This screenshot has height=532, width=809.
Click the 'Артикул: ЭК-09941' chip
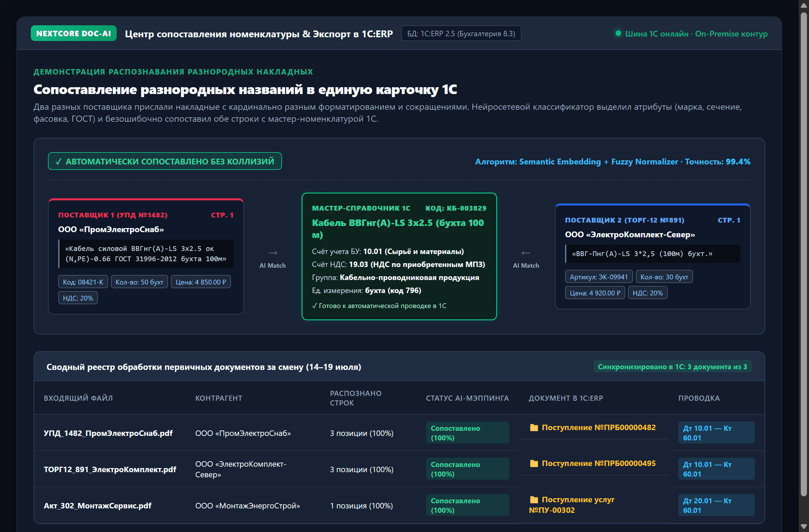coord(599,277)
